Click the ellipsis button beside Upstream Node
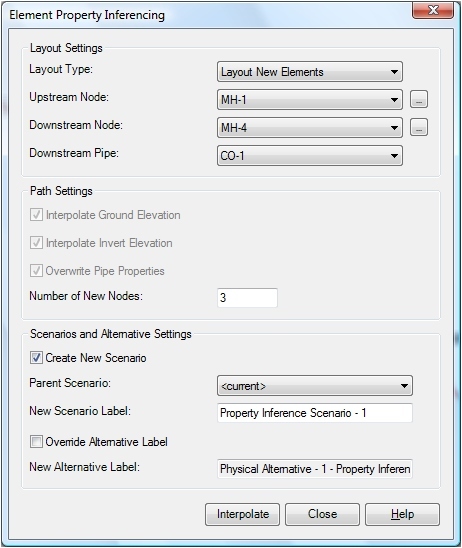Screen dimensions: 462x548 point(419,100)
